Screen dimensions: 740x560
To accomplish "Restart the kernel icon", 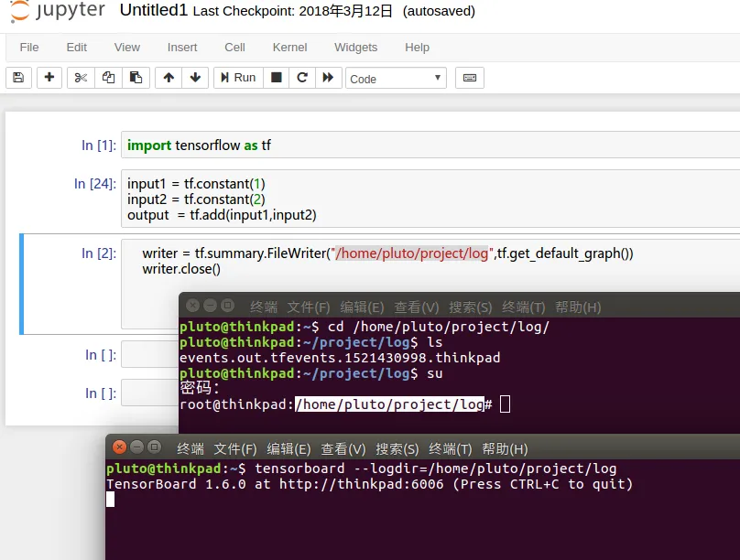I will click(302, 78).
